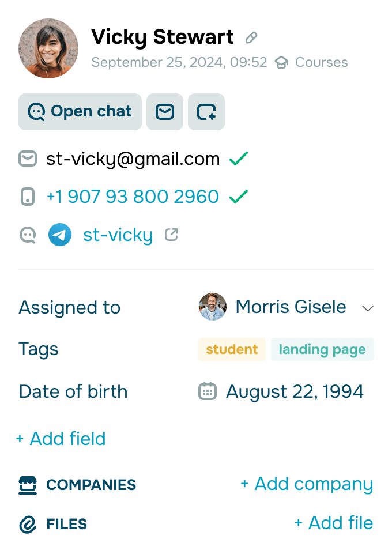Click the add note icon button
Viewport: 392px width, 558px height.
point(206,112)
